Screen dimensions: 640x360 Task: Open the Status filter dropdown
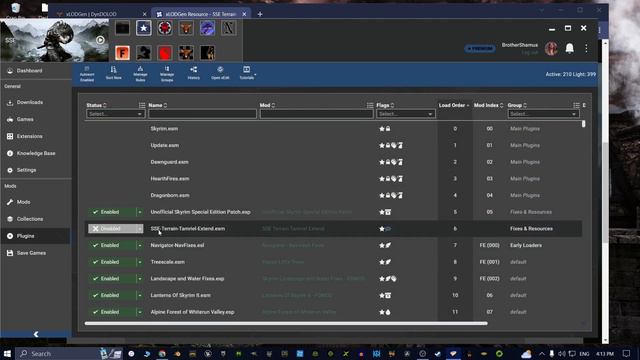(115, 114)
